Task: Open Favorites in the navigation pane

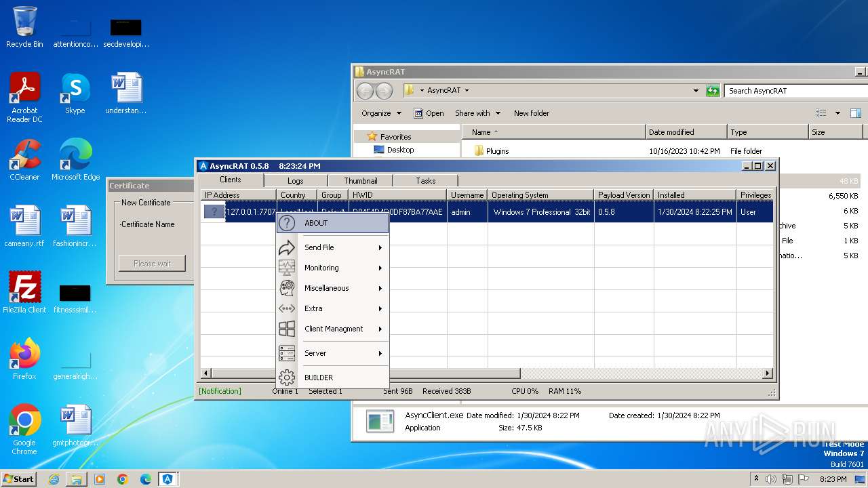Action: (x=395, y=137)
